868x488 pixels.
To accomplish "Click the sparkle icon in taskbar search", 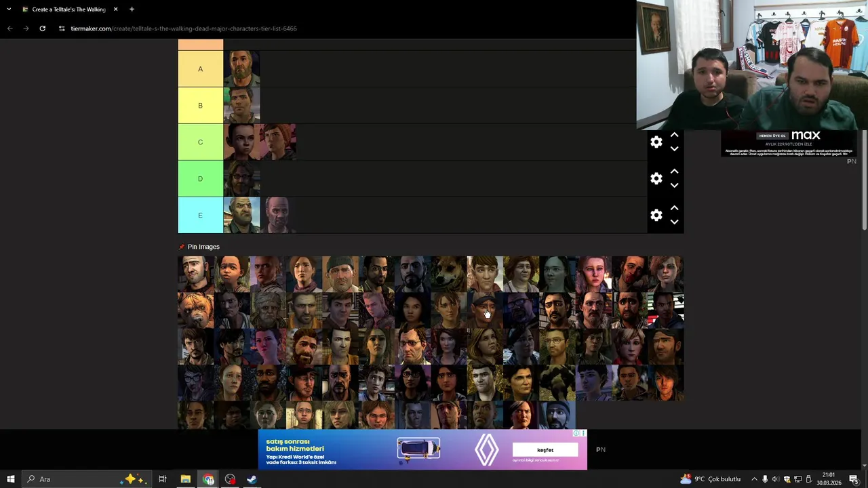I will click(132, 479).
